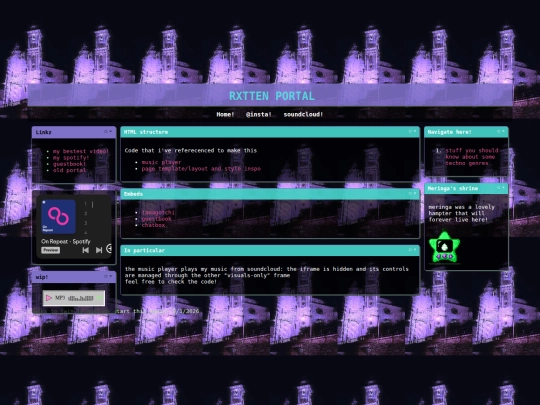Screen dimensions: 540x405
Task: Click the On Repeat playlist cover art
Action: 59,217
